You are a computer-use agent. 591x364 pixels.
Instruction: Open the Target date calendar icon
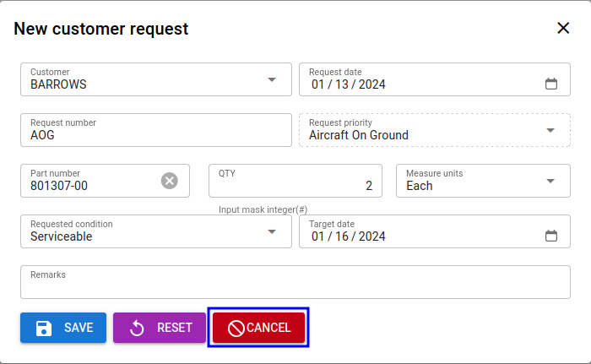click(551, 236)
